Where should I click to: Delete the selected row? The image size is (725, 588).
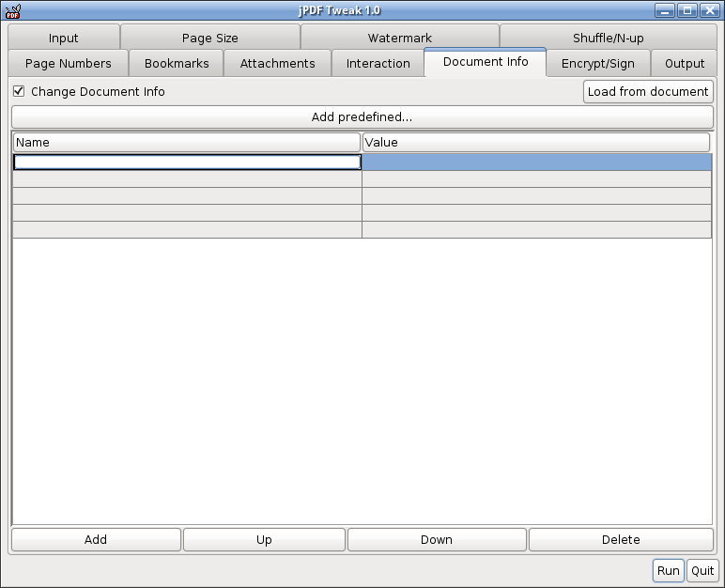[x=621, y=540]
